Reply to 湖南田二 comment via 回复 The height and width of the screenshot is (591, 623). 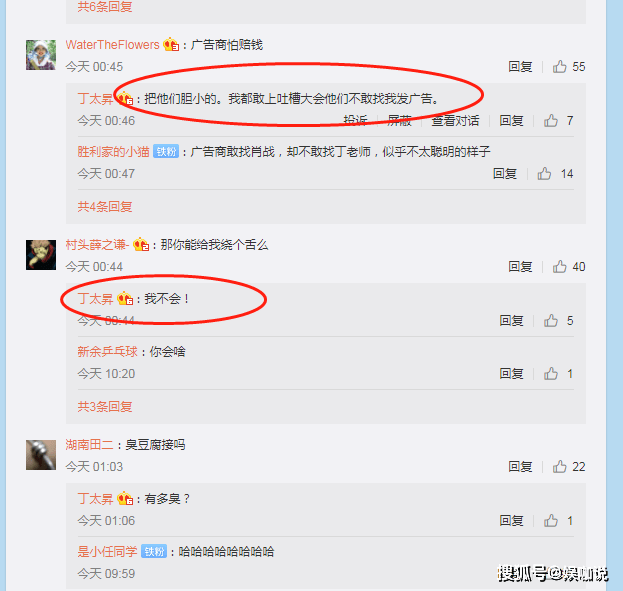pyautogui.click(x=520, y=466)
